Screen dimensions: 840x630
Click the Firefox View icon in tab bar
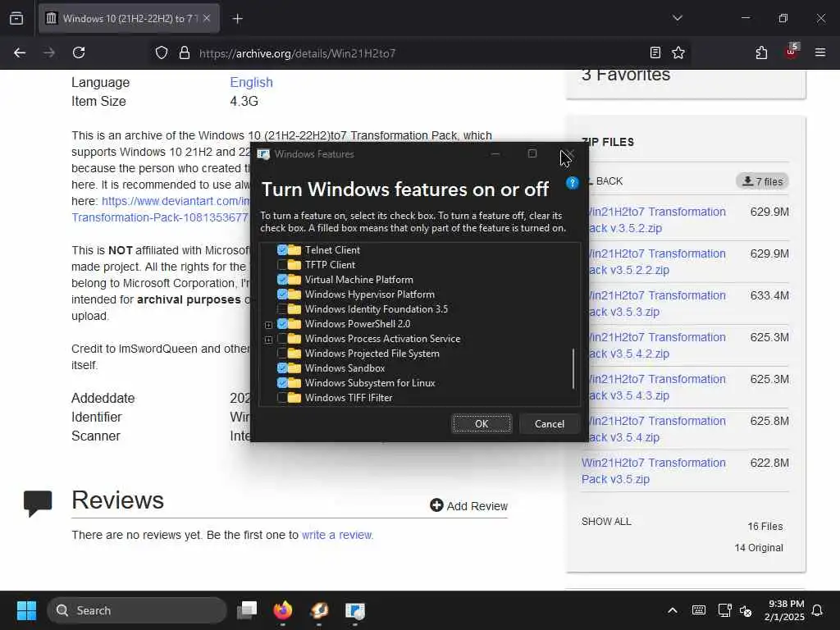(16, 19)
